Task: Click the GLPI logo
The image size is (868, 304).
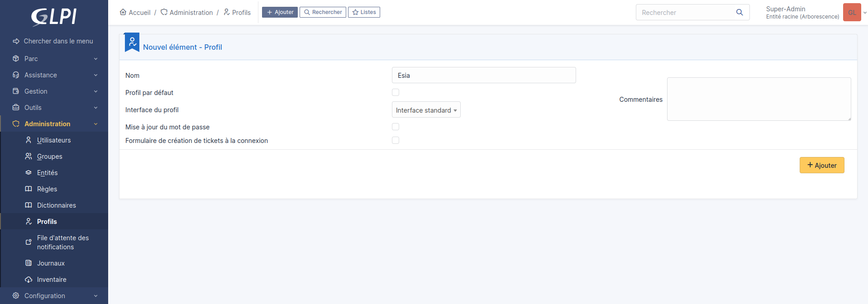Action: (54, 17)
